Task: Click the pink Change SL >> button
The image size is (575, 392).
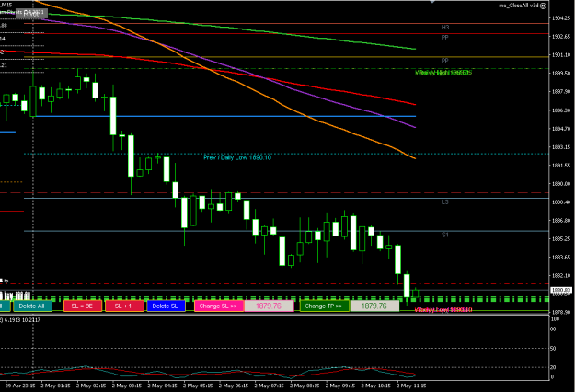Action: click(x=219, y=306)
